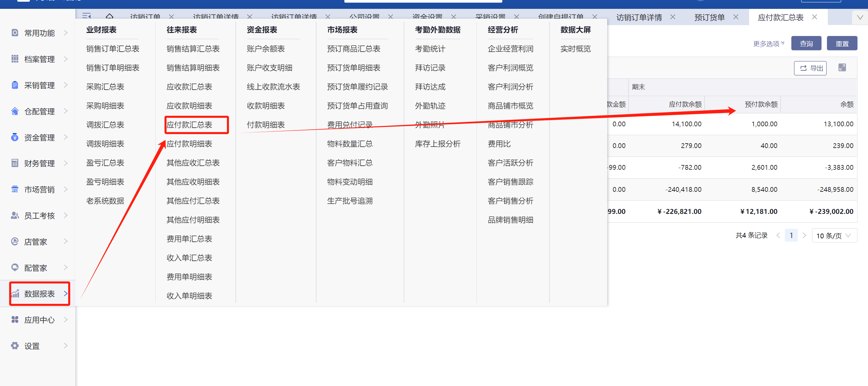Click the 应用中心 apps icon
The width and height of the screenshot is (868, 386).
(15, 320)
